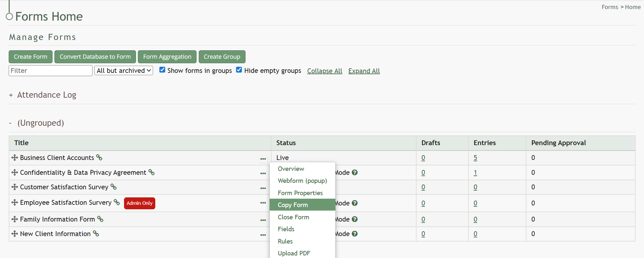The height and width of the screenshot is (258, 644).
Task: Click drag handle for New Client Information
Action: click(14, 234)
